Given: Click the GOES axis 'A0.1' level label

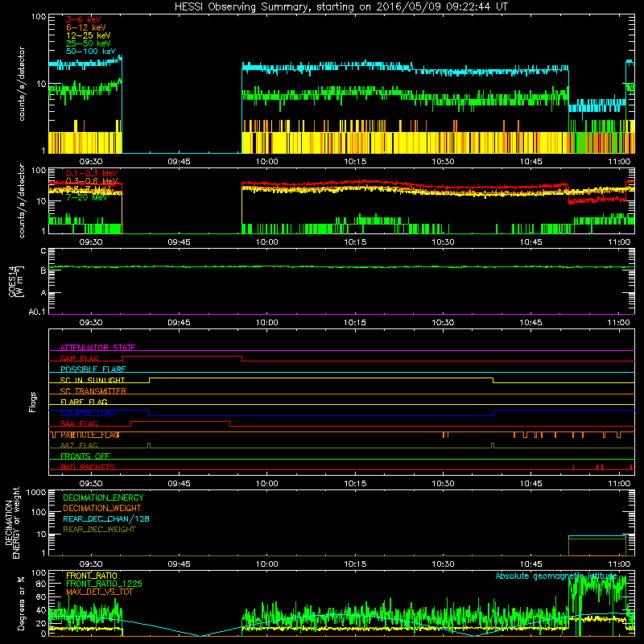Looking at the screenshot, I should [x=37, y=312].
